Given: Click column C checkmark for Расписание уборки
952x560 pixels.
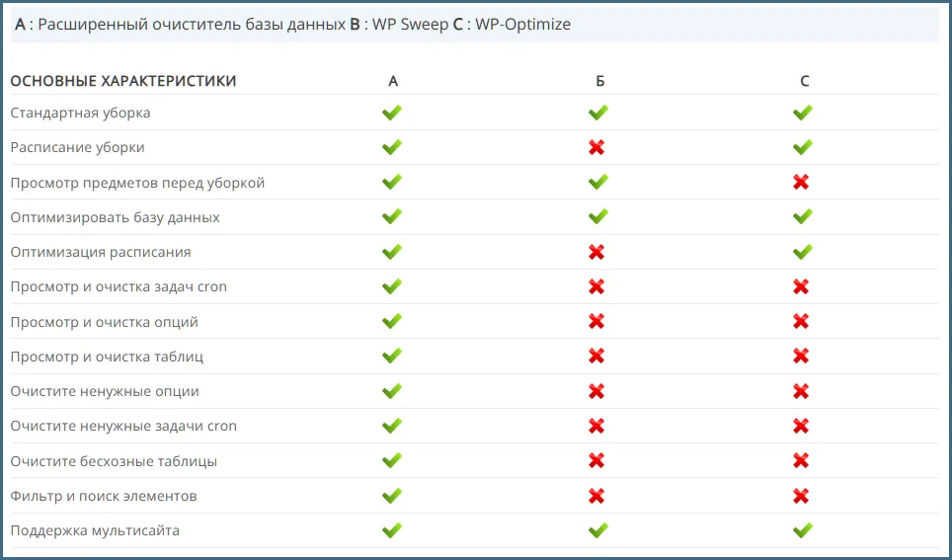Looking at the screenshot, I should pos(802,147).
